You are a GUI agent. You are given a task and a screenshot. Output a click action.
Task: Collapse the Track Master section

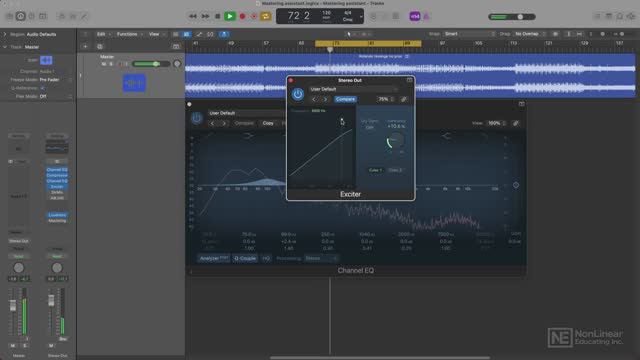pyautogui.click(x=5, y=47)
